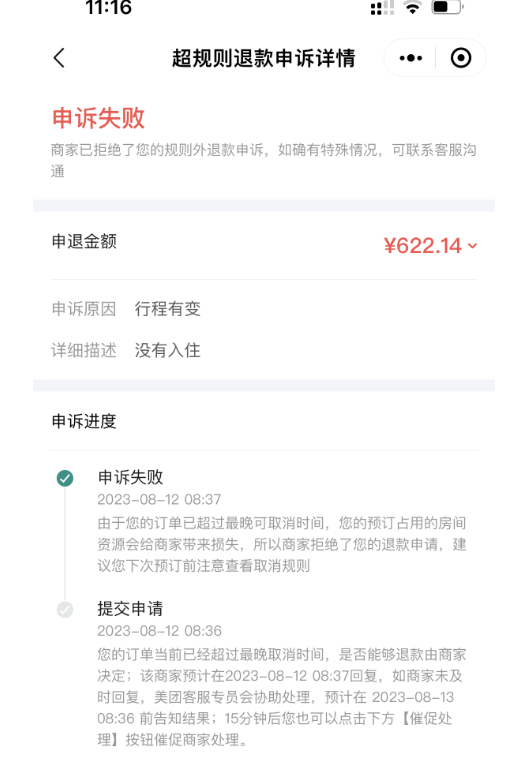Screen dimensions: 532x771
Task: Go back using the left arrow
Action: 59,58
